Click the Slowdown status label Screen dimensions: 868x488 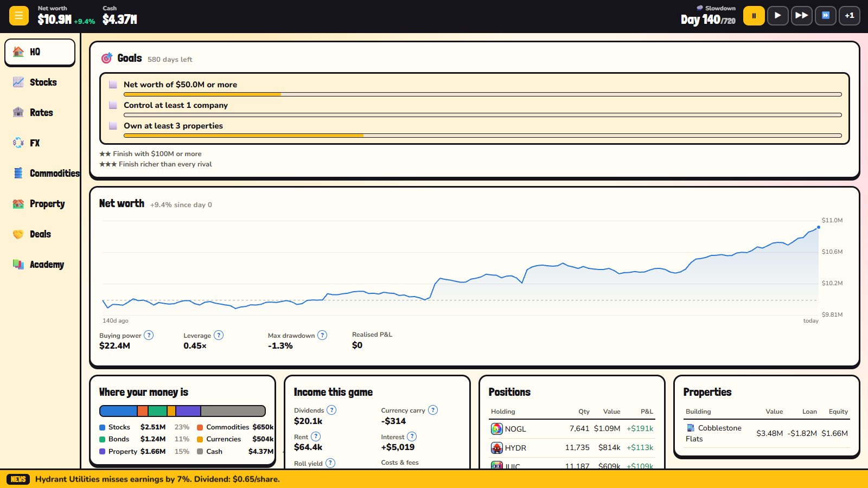716,8
